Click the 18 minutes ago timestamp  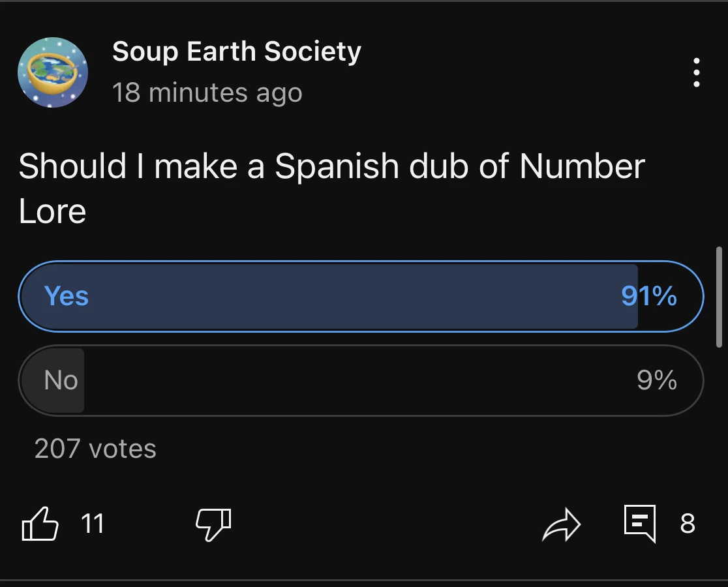tap(207, 93)
